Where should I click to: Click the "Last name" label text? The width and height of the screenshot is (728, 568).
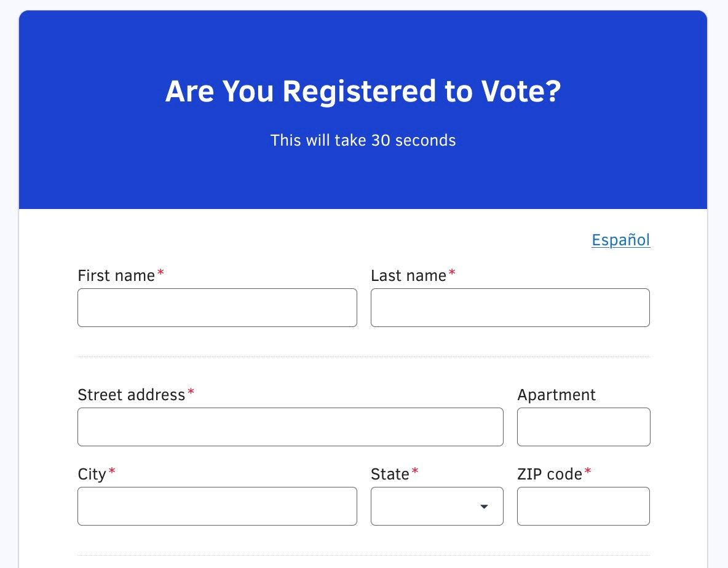tap(408, 276)
